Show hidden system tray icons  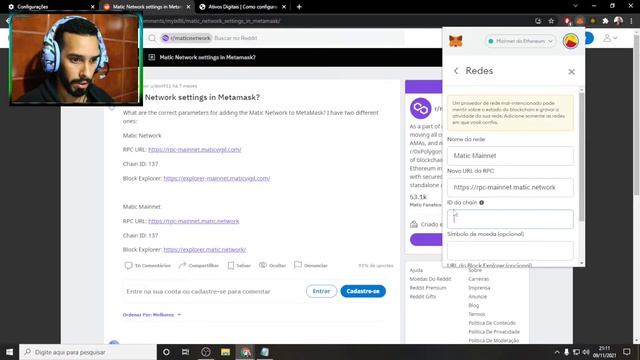coord(557,352)
